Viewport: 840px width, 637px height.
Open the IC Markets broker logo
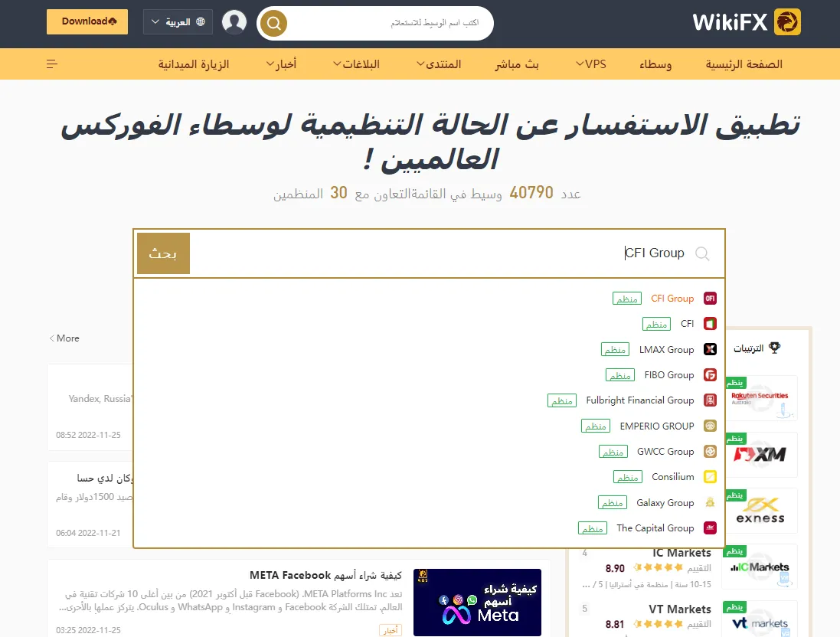click(760, 567)
